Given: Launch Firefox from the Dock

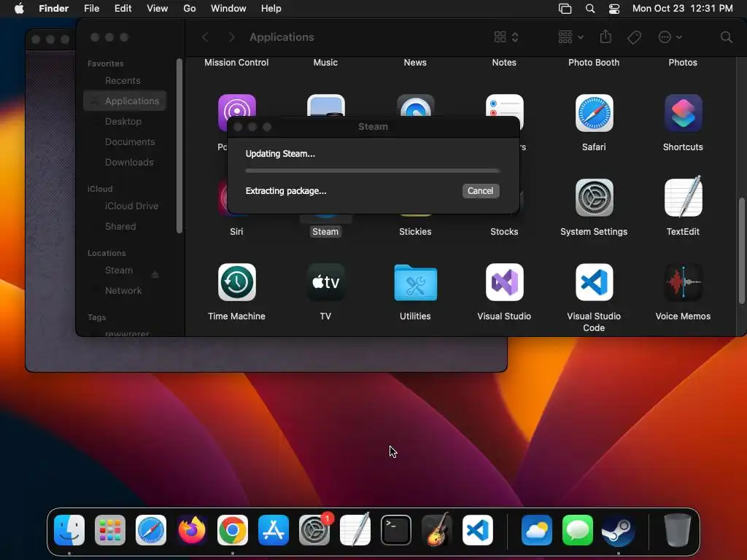Looking at the screenshot, I should [x=192, y=530].
